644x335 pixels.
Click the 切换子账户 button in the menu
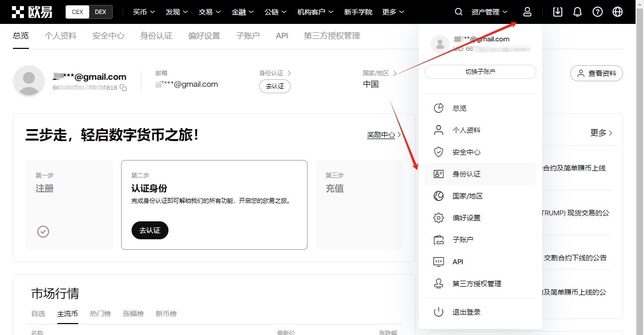pyautogui.click(x=480, y=72)
